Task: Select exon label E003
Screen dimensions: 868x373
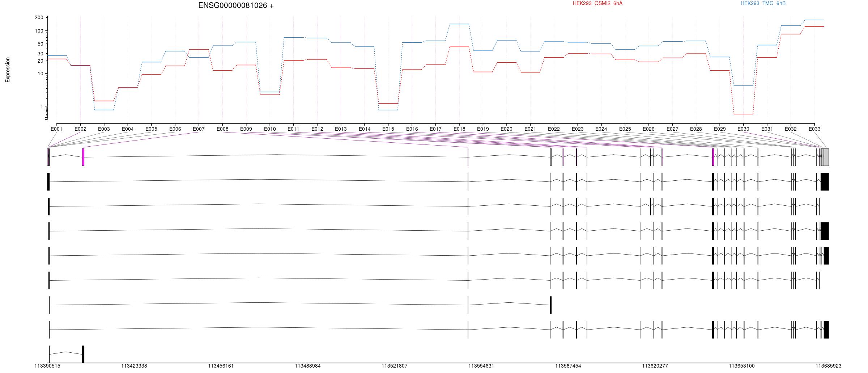Action: [x=104, y=129]
